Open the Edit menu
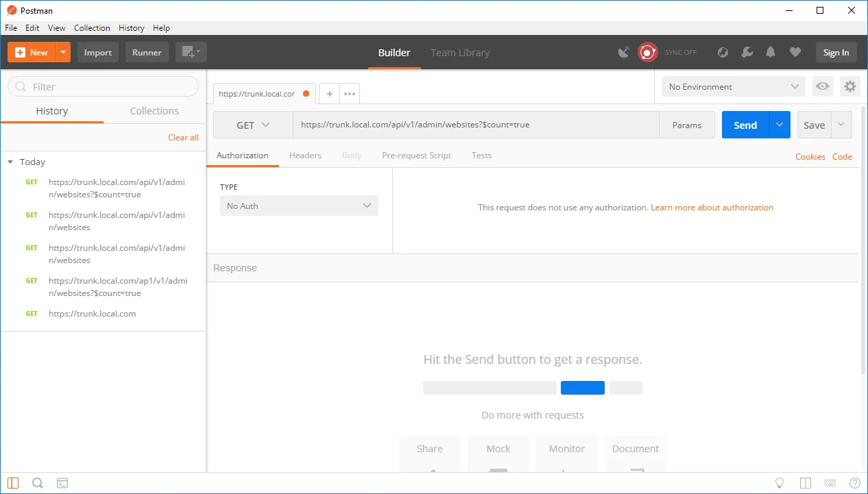868x494 pixels. (x=32, y=28)
